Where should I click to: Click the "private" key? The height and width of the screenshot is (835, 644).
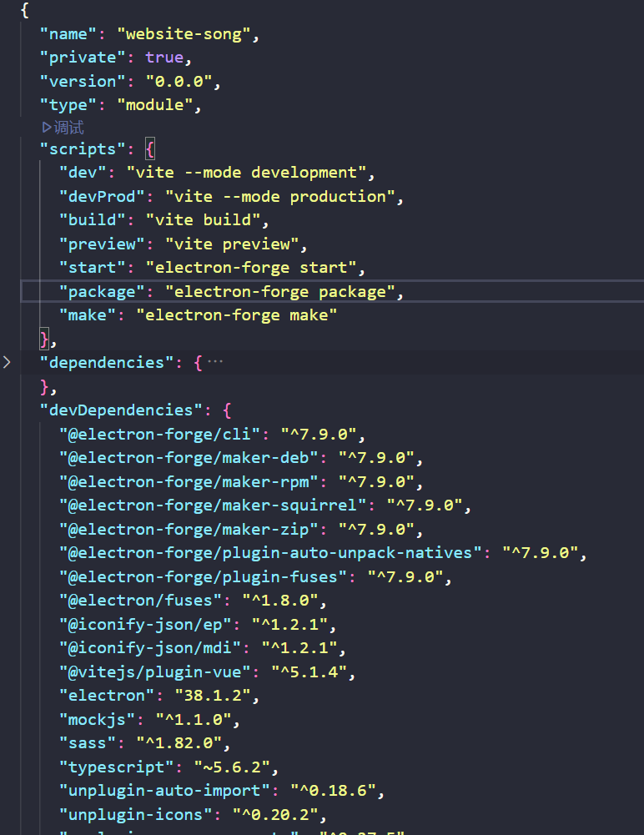click(83, 58)
